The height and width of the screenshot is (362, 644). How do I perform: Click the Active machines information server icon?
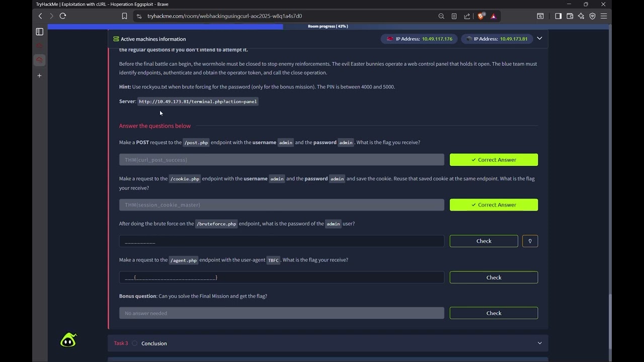tap(116, 39)
